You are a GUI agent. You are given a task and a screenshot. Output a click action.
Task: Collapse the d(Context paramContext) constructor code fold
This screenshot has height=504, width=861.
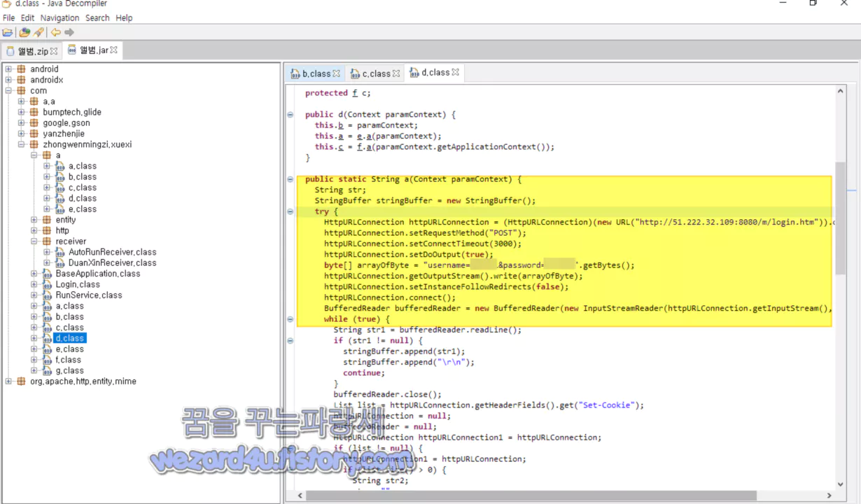point(290,115)
